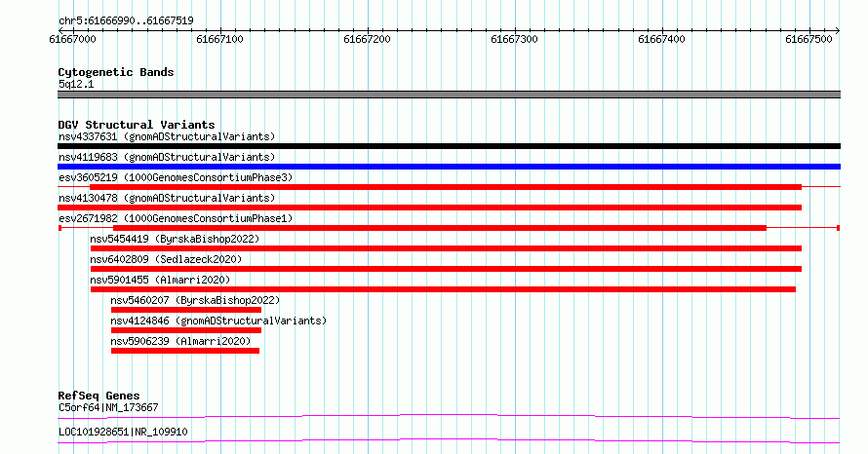Select the gray 5q12.1 band bar
868x454 pixels.
coord(449,95)
